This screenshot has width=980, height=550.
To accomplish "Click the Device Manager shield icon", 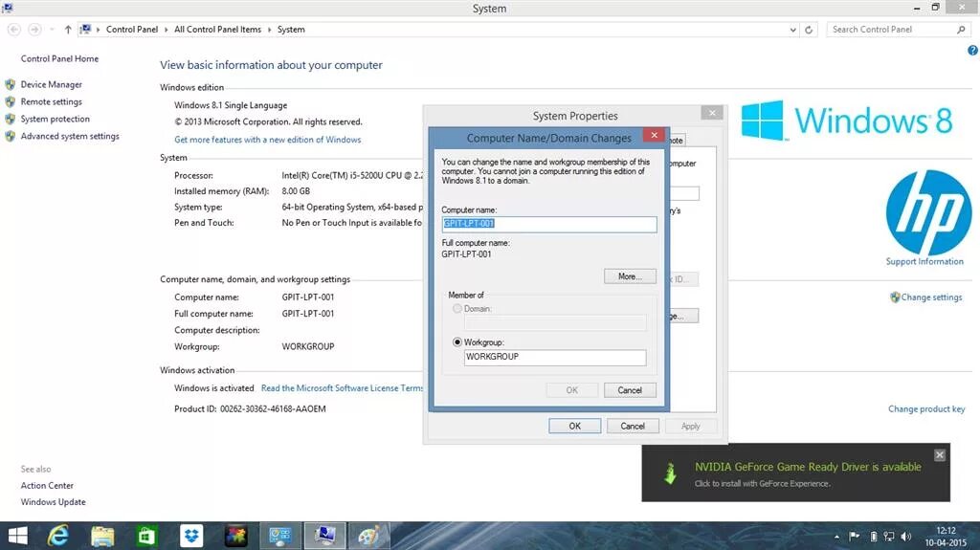I will pos(10,84).
